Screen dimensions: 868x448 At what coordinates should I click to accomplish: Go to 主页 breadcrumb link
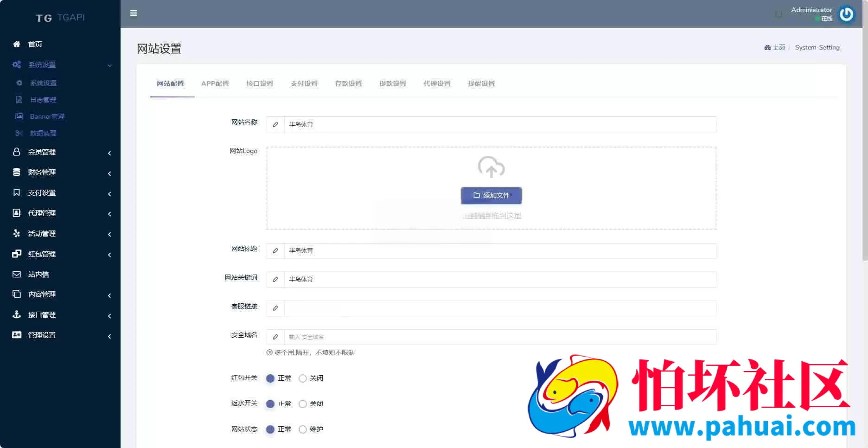779,48
